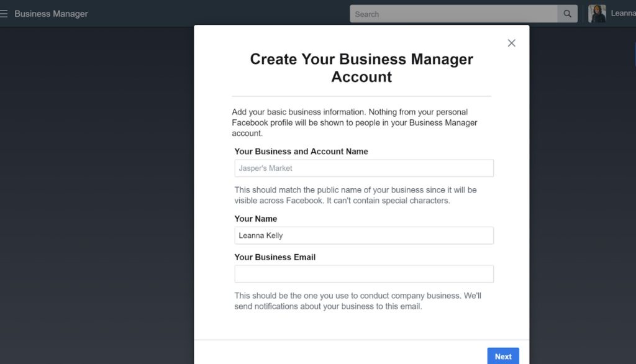
Task: Click the Create Your Business Manager Account heading
Action: (361, 68)
